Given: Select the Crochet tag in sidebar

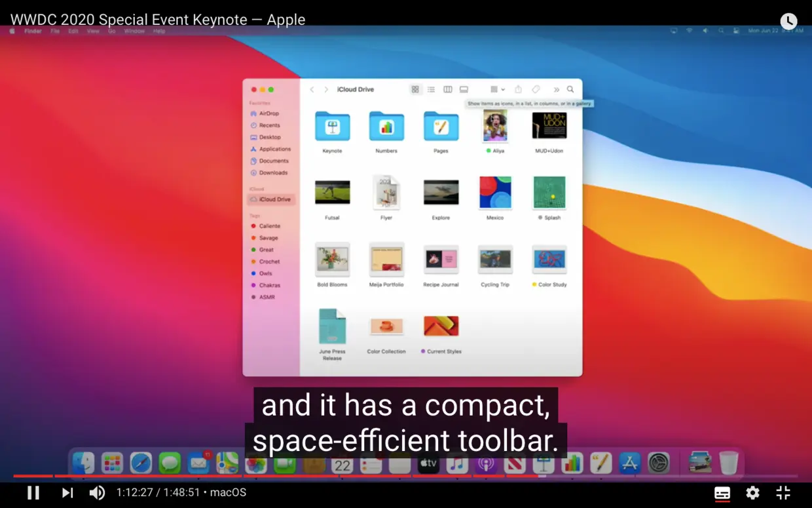Looking at the screenshot, I should point(265,262).
